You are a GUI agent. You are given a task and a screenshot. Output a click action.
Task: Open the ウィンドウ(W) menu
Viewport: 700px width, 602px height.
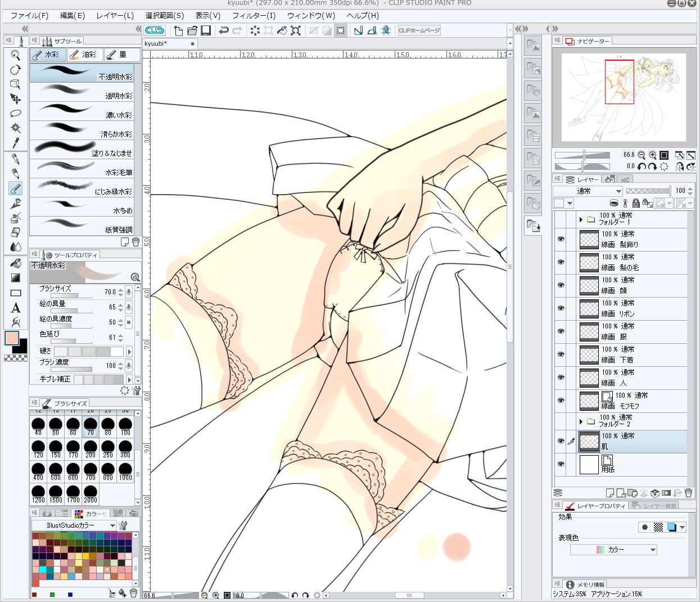311,15
